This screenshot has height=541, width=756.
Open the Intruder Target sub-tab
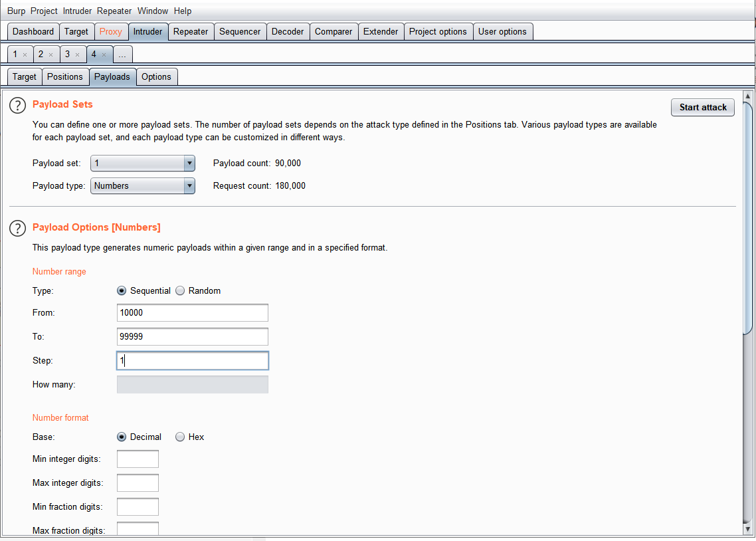pos(25,77)
